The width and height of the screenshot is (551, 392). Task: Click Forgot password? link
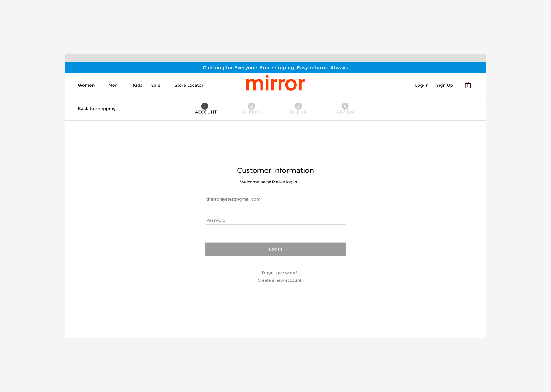tap(280, 273)
